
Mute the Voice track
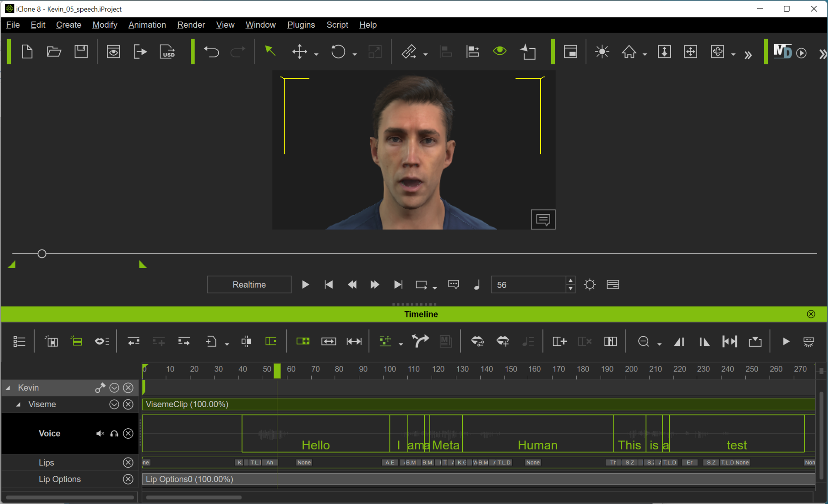(x=100, y=434)
